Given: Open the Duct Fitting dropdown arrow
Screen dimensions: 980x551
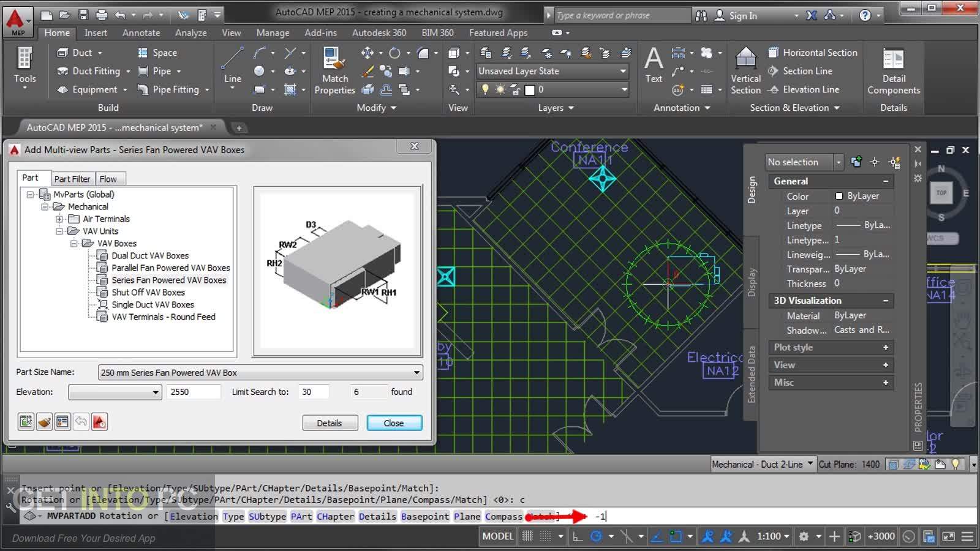Looking at the screenshot, I should [128, 72].
